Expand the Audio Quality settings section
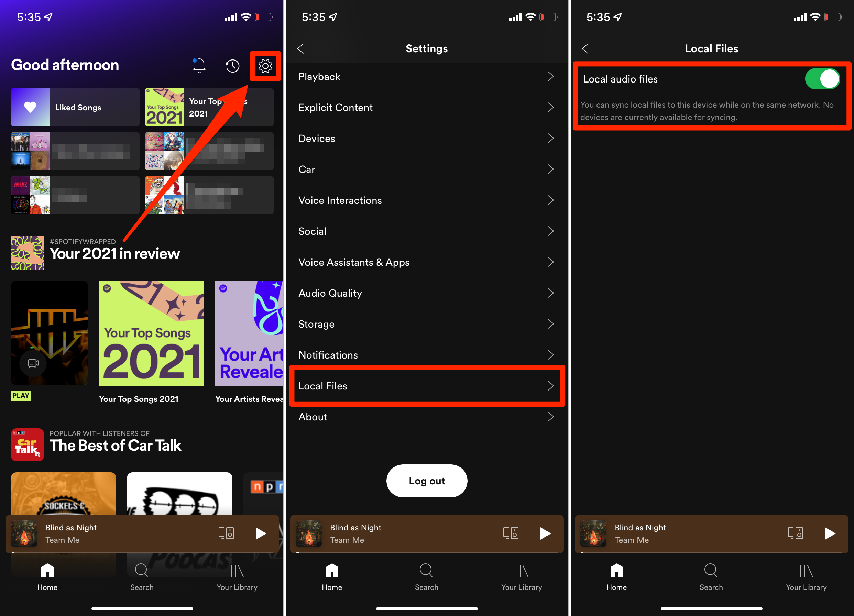 (426, 293)
